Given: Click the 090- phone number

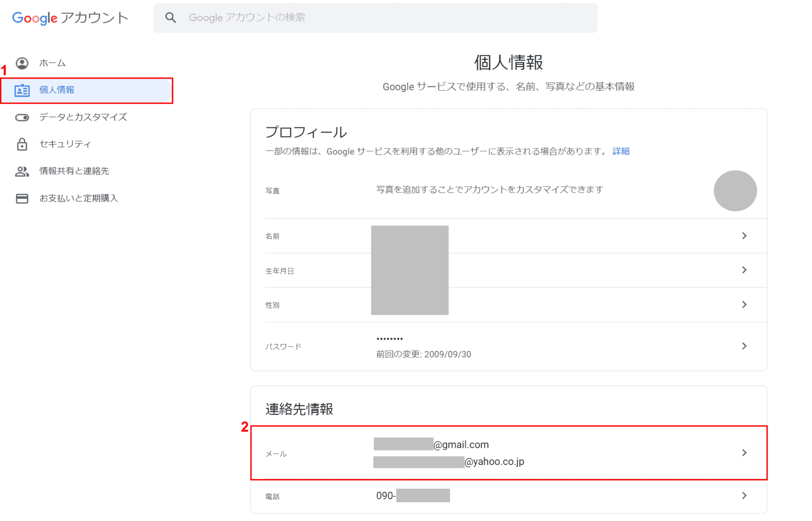Looking at the screenshot, I should [413, 495].
